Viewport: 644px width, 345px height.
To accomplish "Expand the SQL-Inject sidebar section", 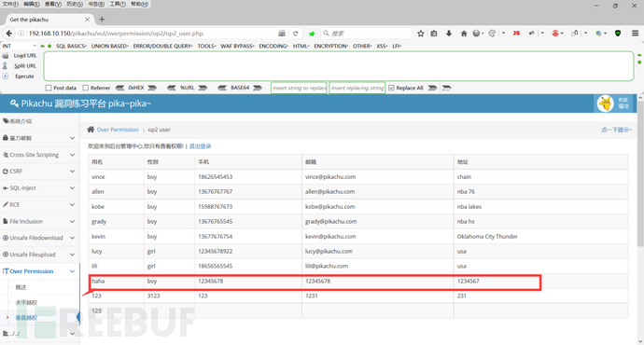I will [x=39, y=187].
